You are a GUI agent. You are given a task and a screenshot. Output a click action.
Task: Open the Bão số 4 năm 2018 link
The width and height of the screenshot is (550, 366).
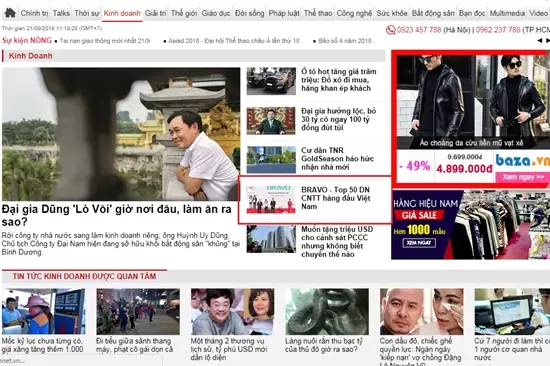pyautogui.click(x=345, y=41)
